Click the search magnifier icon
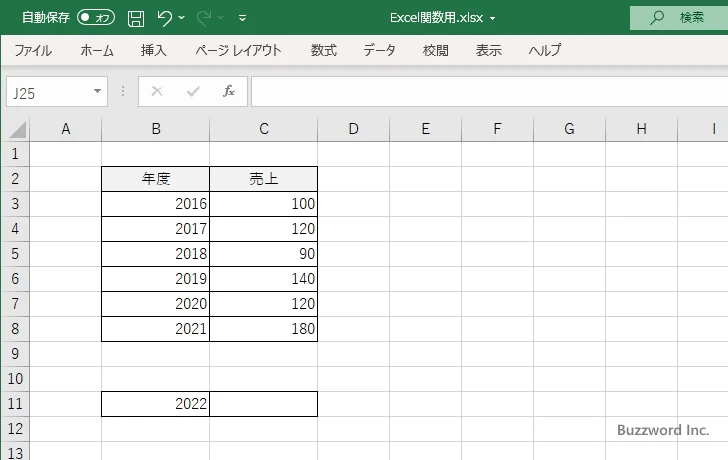Image resolution: width=728 pixels, height=460 pixels. [657, 18]
